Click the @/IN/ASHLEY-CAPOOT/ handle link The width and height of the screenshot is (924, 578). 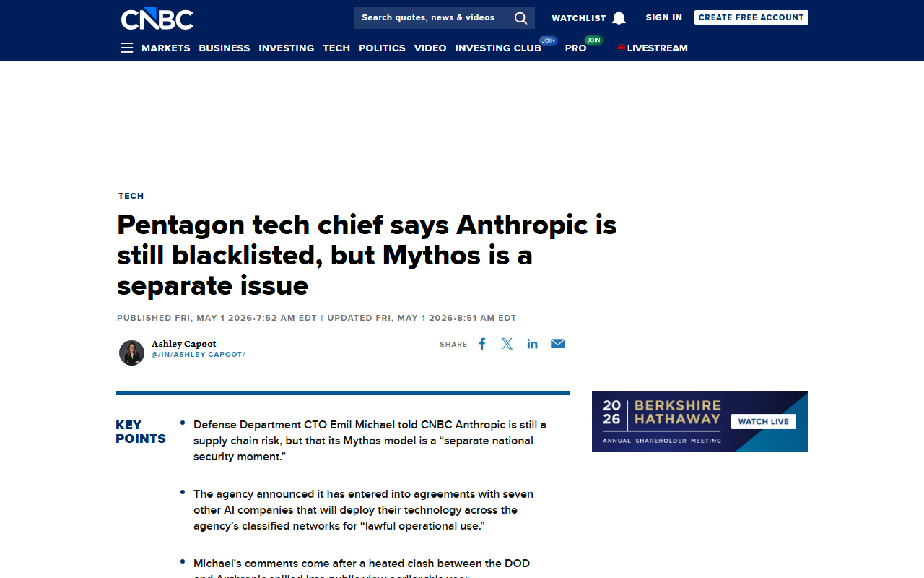pyautogui.click(x=199, y=355)
